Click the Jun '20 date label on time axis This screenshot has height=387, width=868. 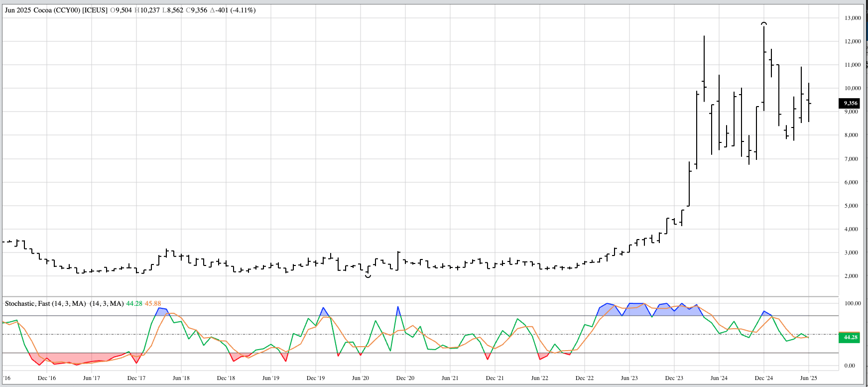click(x=360, y=378)
